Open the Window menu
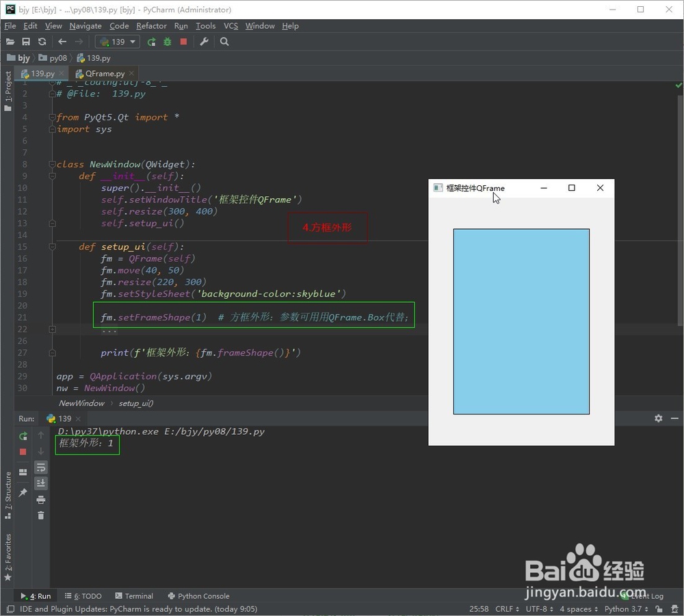 (260, 26)
